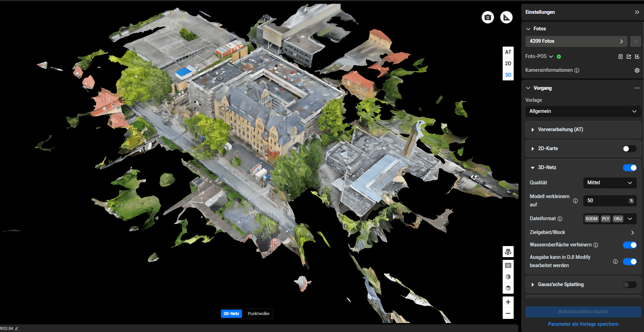
Task: Select the 3D-Netz display tab
Action: pyautogui.click(x=231, y=314)
